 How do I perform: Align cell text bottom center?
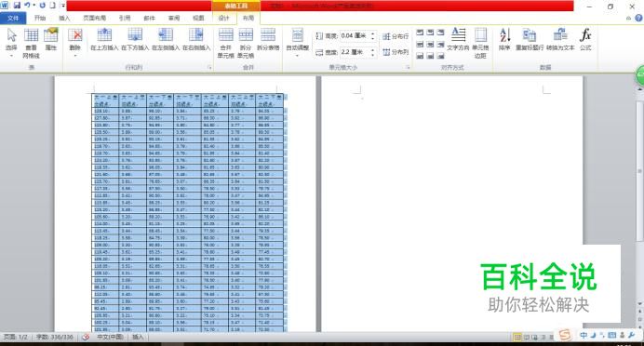tap(430, 56)
